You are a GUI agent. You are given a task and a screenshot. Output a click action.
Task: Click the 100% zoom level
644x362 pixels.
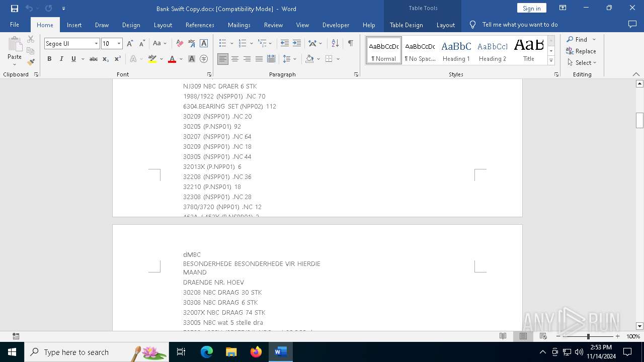click(x=633, y=336)
